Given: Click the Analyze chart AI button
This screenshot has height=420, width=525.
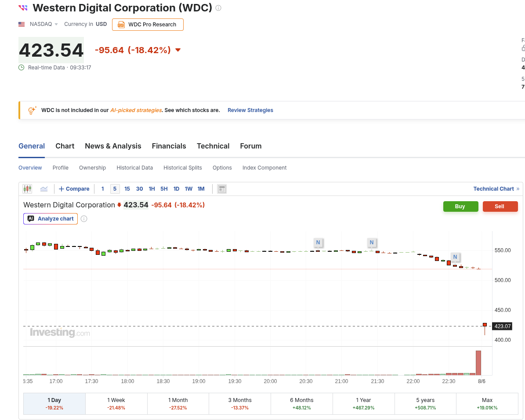Looking at the screenshot, I should click(x=51, y=219).
